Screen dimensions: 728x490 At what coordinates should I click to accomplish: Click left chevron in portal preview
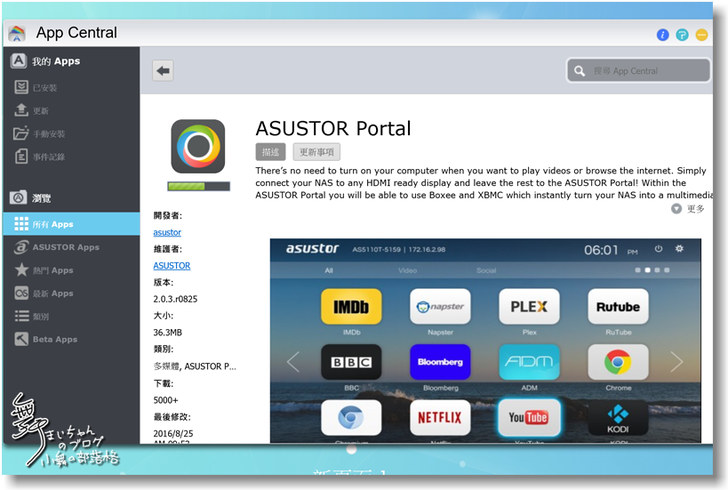pyautogui.click(x=293, y=362)
